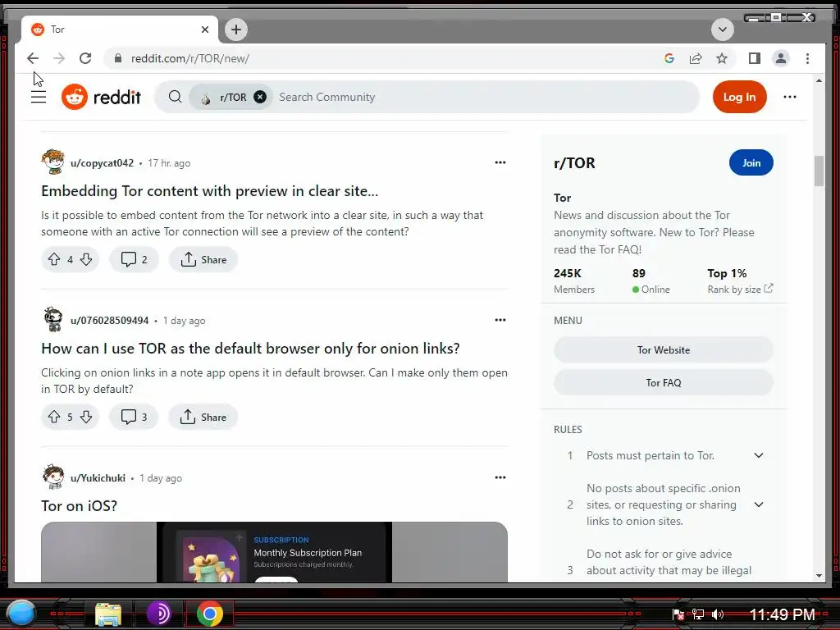Open u/076028509494 profile
840x630 pixels.
click(x=109, y=321)
